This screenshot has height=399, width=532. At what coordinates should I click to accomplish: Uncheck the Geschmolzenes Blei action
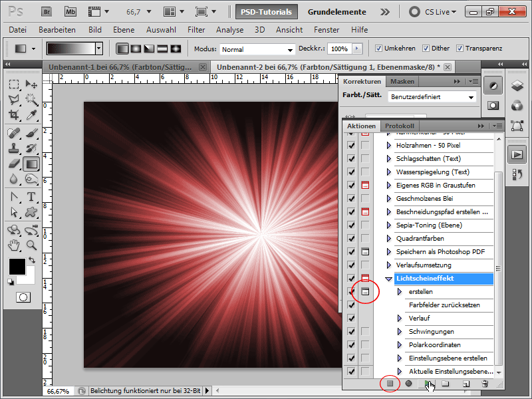pyautogui.click(x=351, y=198)
